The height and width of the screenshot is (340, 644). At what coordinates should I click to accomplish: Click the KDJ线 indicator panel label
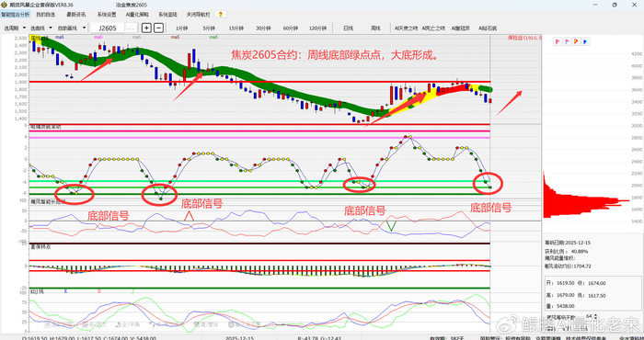tap(37, 292)
